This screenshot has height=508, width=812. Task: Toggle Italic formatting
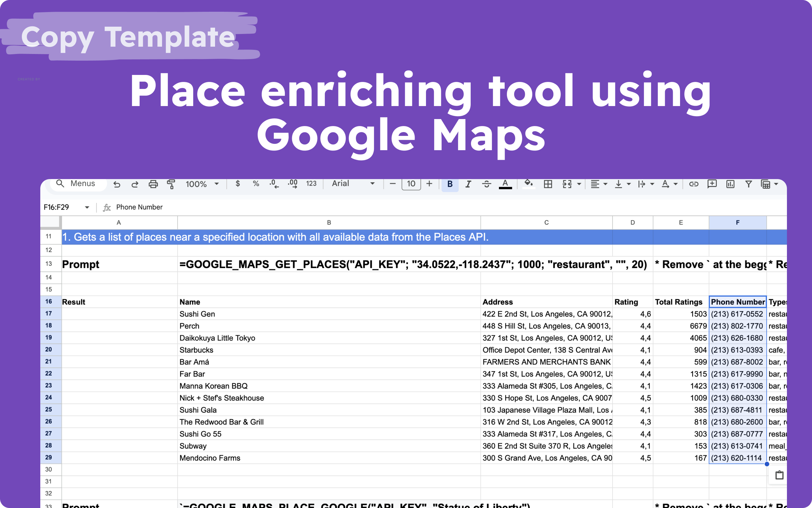[x=468, y=184]
